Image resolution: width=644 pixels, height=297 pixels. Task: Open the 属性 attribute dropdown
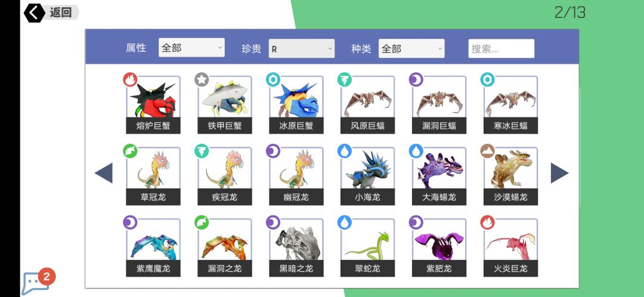(191, 48)
